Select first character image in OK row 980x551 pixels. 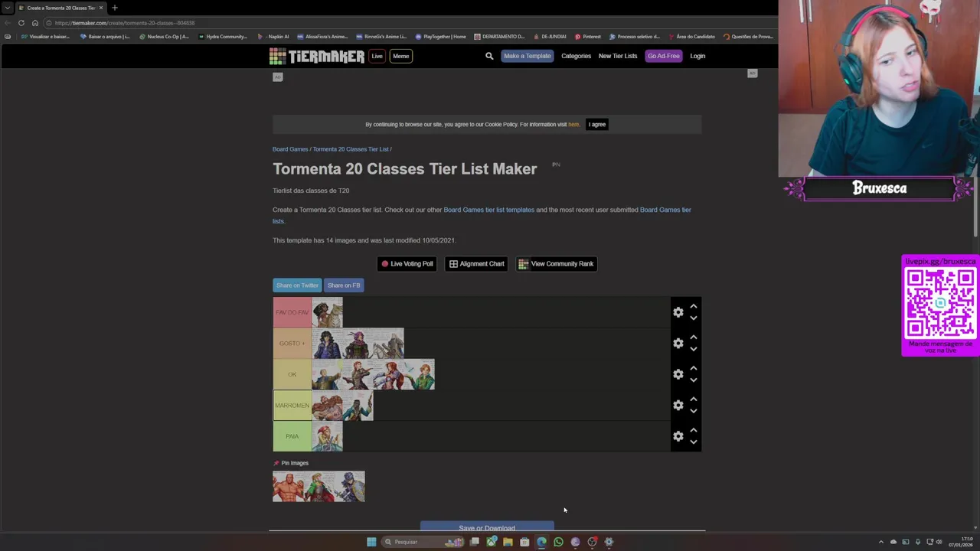327,374
